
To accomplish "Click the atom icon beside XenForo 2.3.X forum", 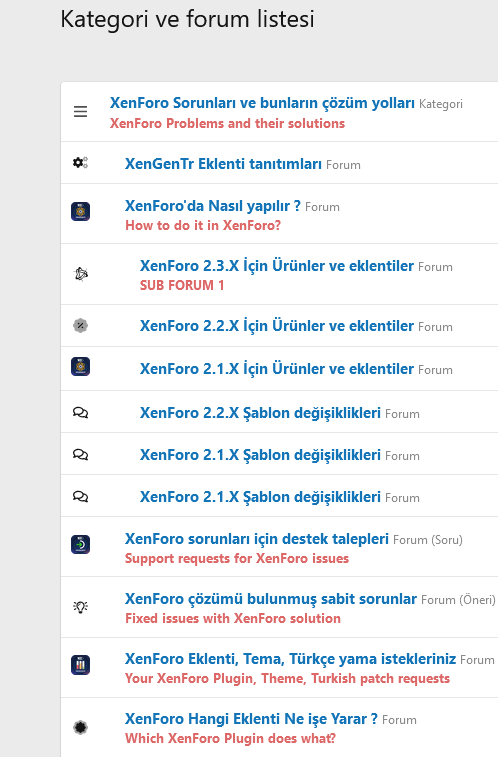I will coord(81,274).
